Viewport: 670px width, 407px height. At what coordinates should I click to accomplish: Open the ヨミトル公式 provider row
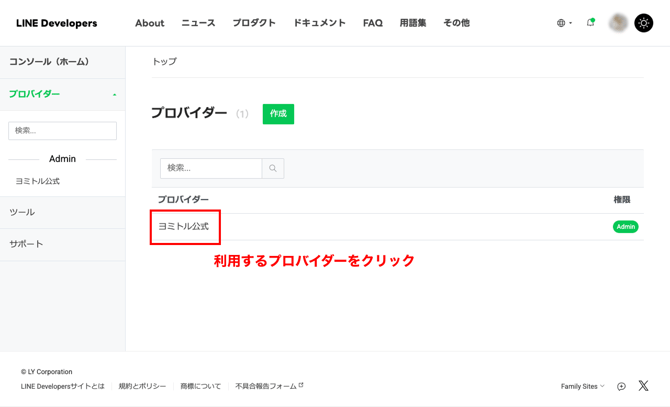point(184,226)
